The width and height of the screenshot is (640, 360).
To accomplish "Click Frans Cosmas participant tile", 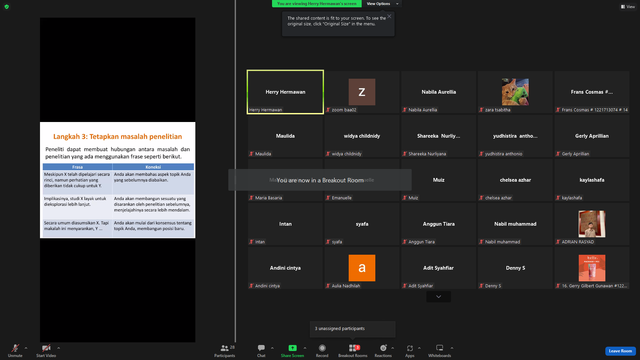I will [x=591, y=92].
